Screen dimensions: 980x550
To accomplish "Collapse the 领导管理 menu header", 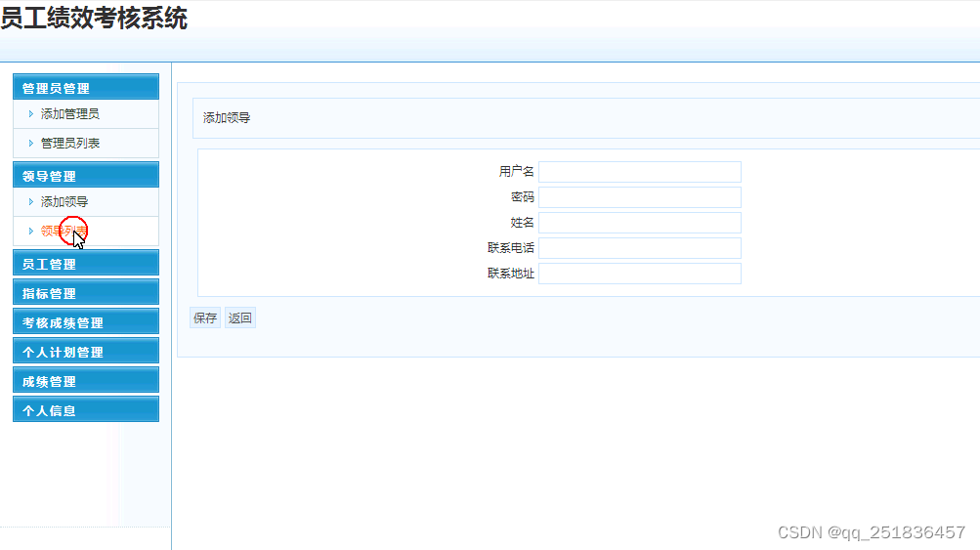I will tap(86, 176).
